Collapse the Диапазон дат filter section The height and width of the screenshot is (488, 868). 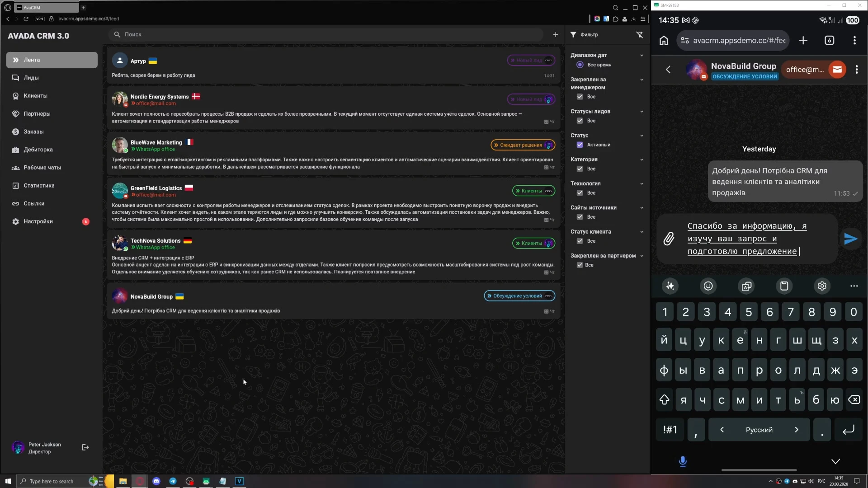pyautogui.click(x=642, y=55)
